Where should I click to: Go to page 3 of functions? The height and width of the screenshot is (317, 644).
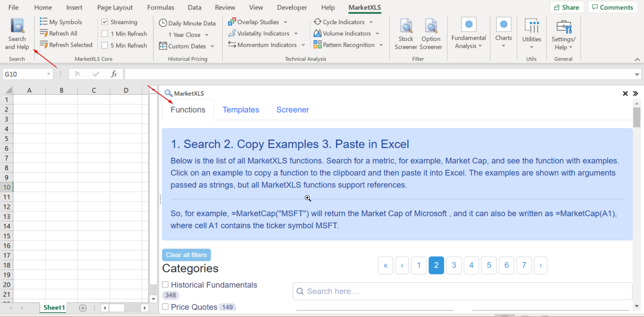point(454,265)
